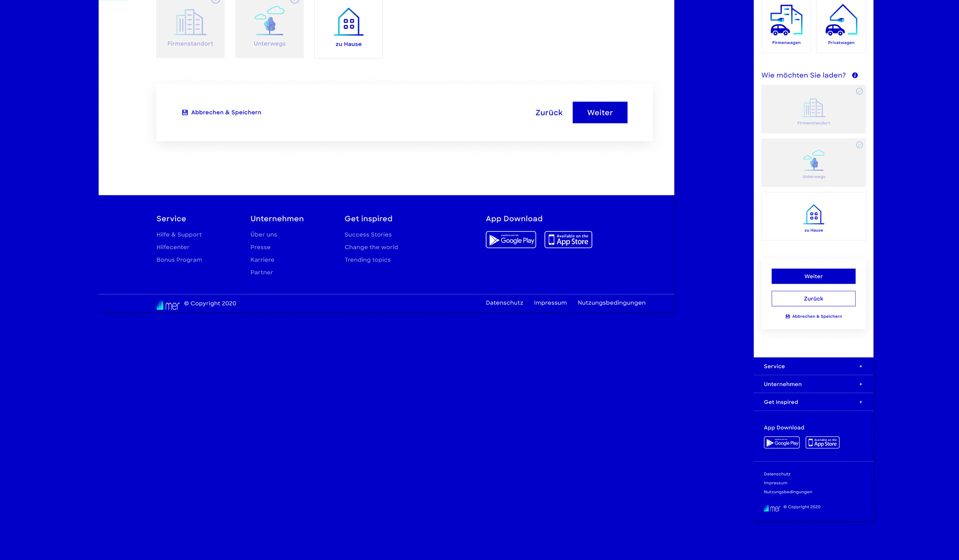Click Abbrechen & Speichern with disk icon
959x560 pixels.
coord(221,112)
